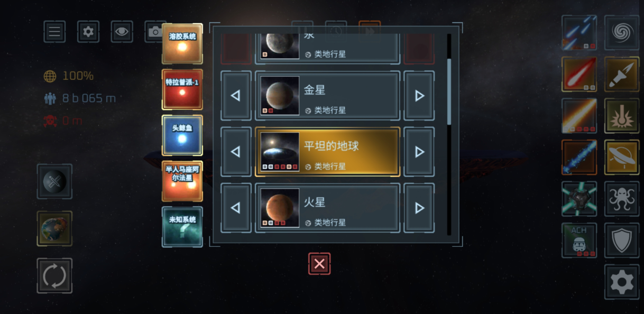Open settings gear in top toolbar
Image resolution: width=644 pixels, height=314 pixels.
click(88, 32)
